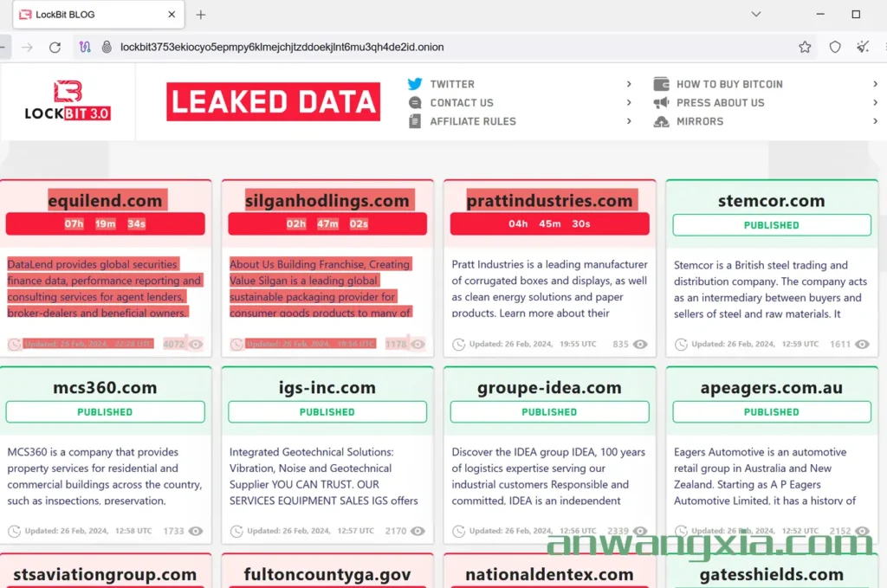The width and height of the screenshot is (887, 588).
Task: Open the AFFILIATE RULES menu link
Action: pyautogui.click(x=473, y=121)
